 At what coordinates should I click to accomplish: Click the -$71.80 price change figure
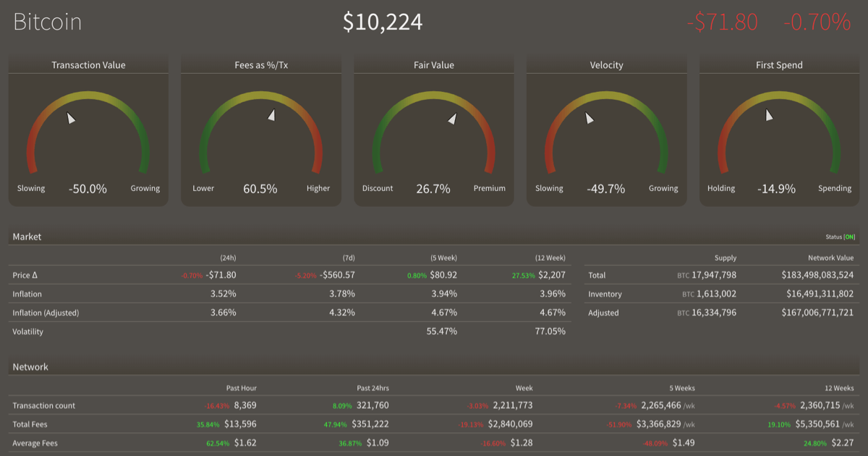click(724, 21)
